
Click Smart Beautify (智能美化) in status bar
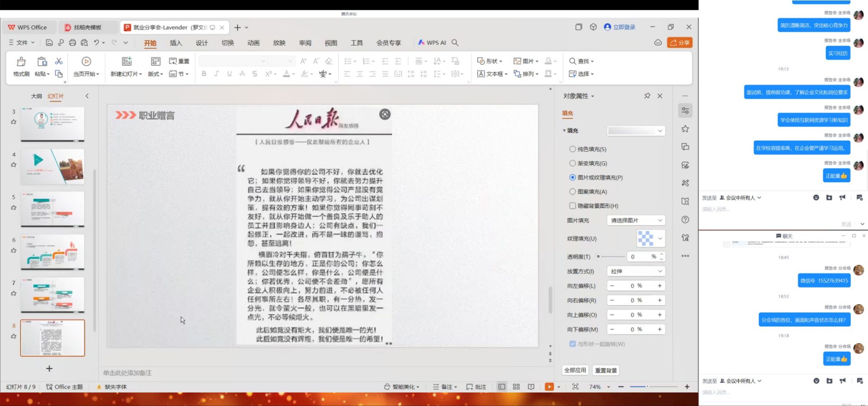coord(402,387)
